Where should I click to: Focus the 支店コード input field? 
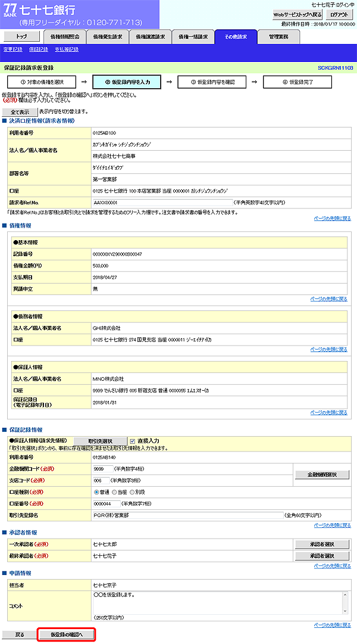[x=101, y=481]
